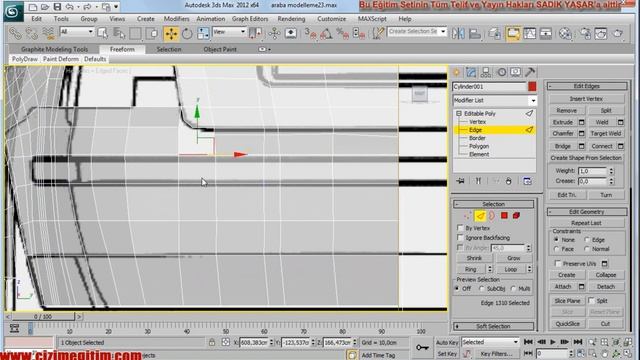Select the Scale tool
The width and height of the screenshot is (640, 360).
point(203,33)
